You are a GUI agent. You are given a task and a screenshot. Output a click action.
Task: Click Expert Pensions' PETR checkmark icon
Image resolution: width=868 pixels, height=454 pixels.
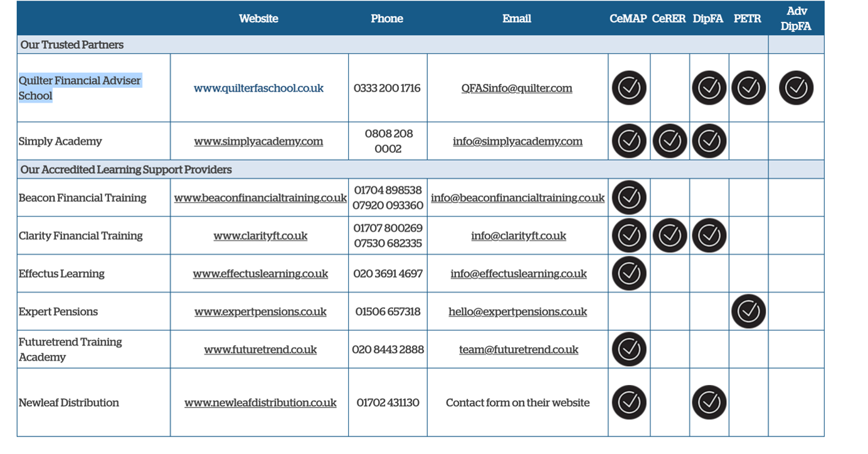pos(748,312)
